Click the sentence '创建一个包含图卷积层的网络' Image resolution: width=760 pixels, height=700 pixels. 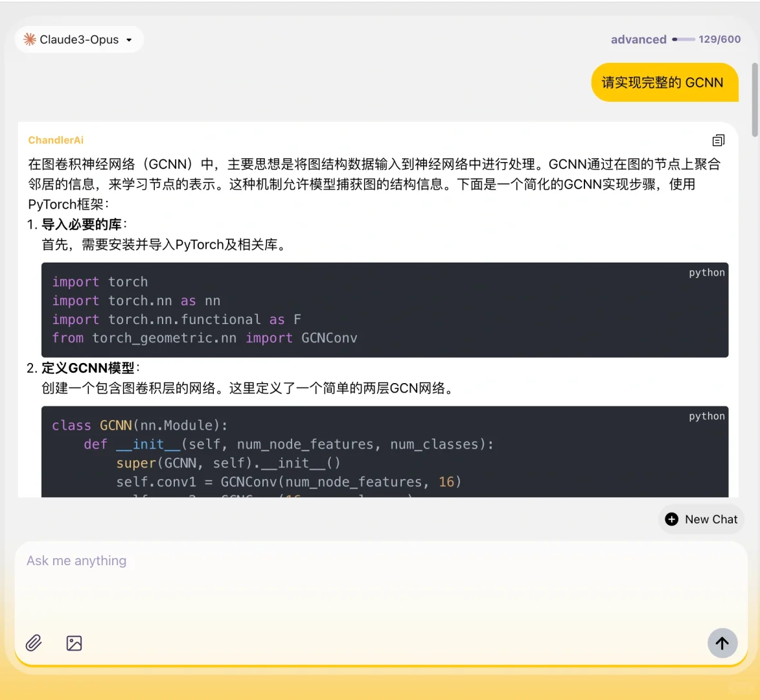(128, 388)
